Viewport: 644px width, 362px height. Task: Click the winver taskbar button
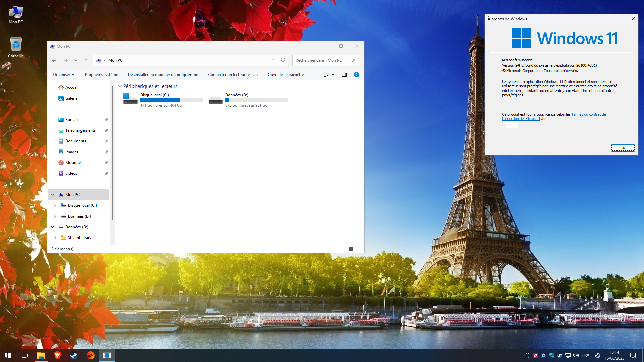107,355
